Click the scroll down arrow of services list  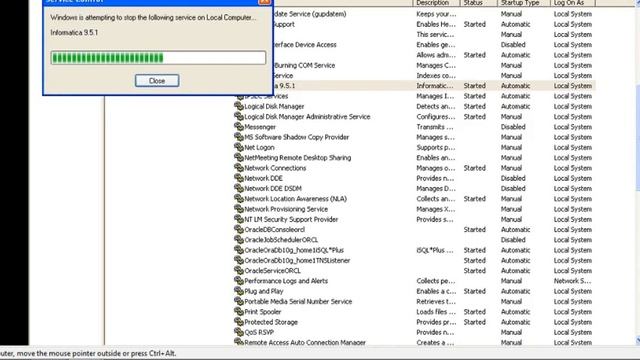click(x=638, y=340)
